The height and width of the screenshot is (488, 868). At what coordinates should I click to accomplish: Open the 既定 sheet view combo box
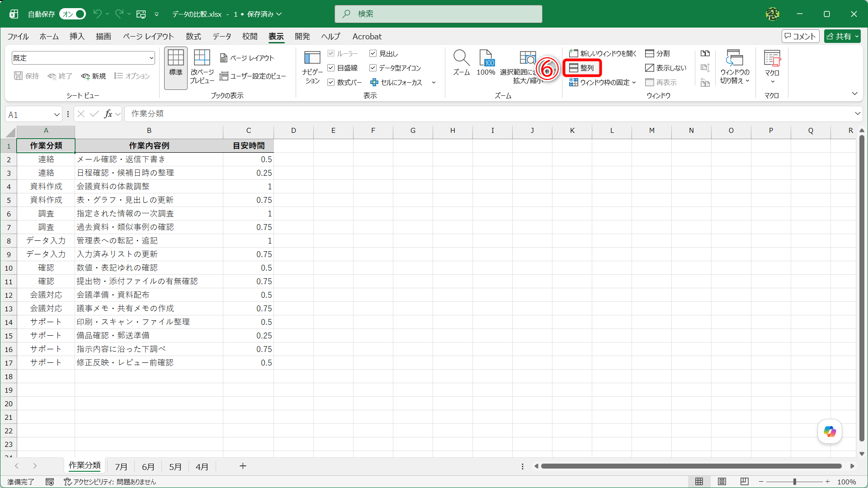(84, 58)
